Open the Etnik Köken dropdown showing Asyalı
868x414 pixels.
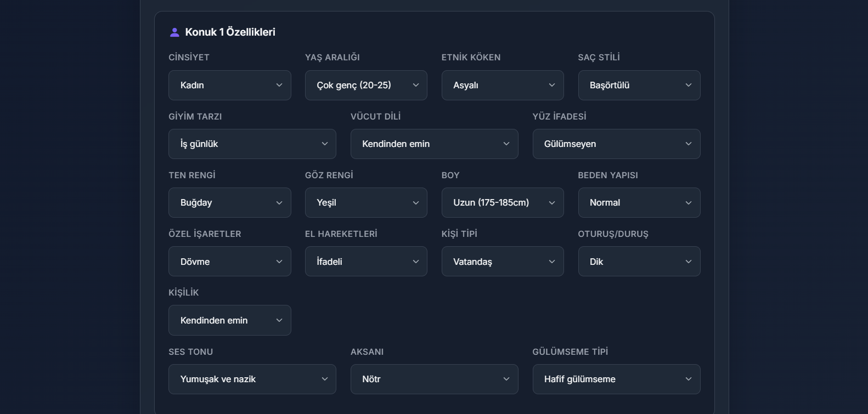pyautogui.click(x=503, y=85)
